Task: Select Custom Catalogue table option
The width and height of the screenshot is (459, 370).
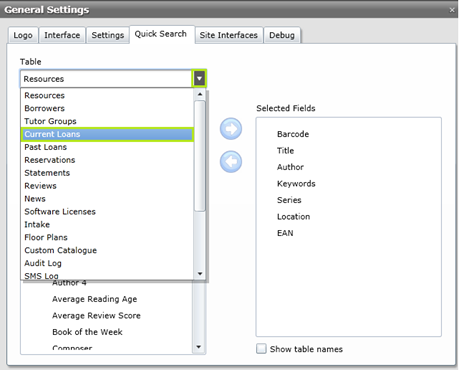Action: (107, 250)
